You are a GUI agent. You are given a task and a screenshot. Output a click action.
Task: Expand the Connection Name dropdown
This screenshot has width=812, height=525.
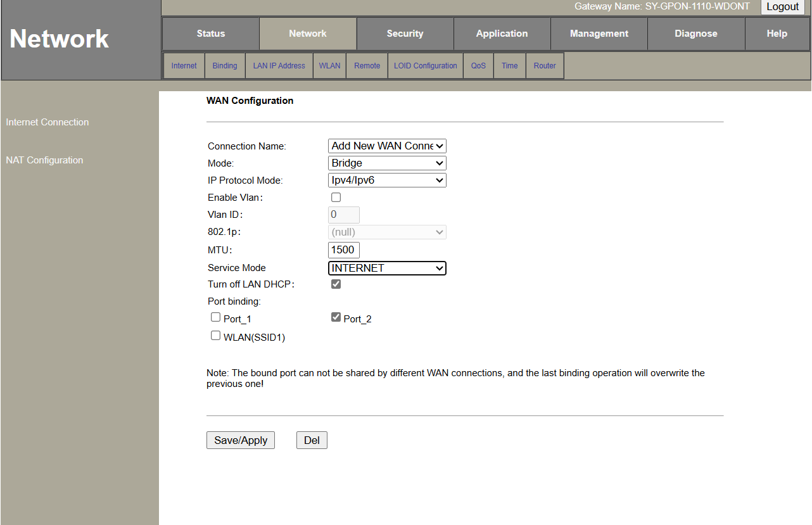387,146
